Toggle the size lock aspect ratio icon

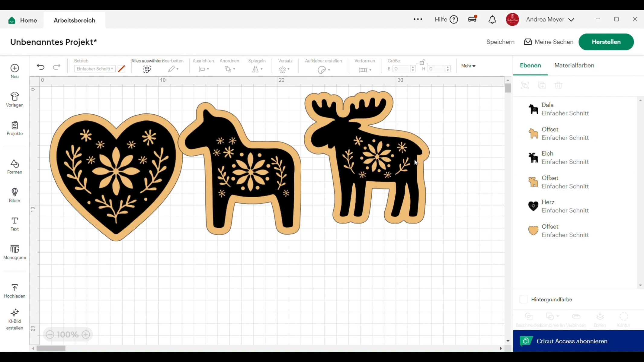pyautogui.click(x=422, y=62)
